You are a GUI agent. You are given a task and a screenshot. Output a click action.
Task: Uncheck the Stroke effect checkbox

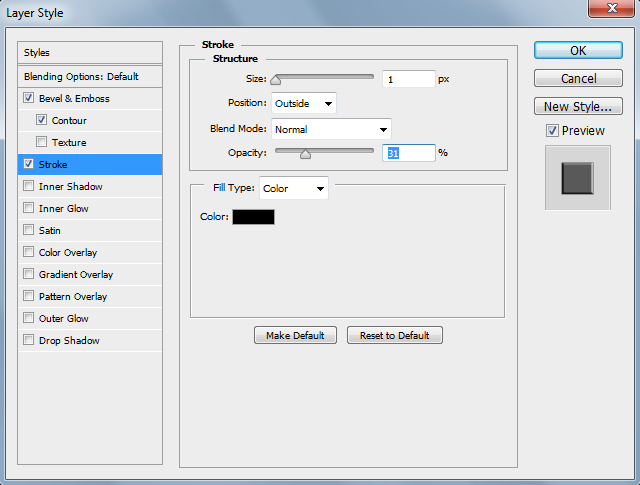29,164
